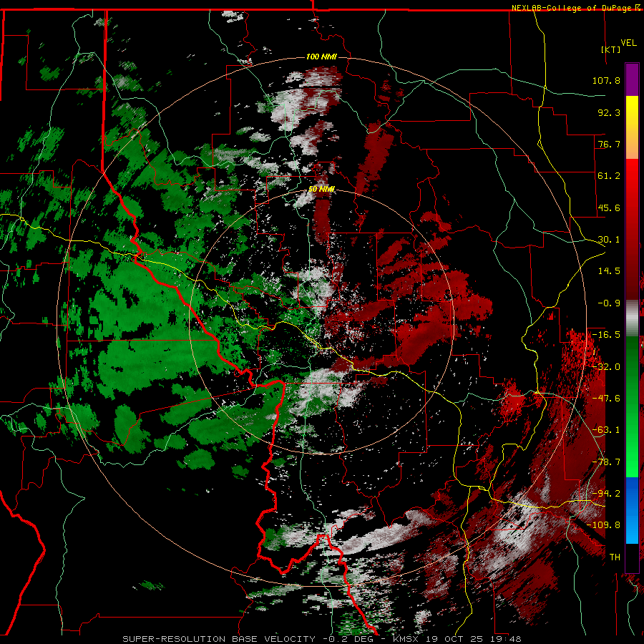Click the 61.2 velocity scale value

pyautogui.click(x=609, y=176)
